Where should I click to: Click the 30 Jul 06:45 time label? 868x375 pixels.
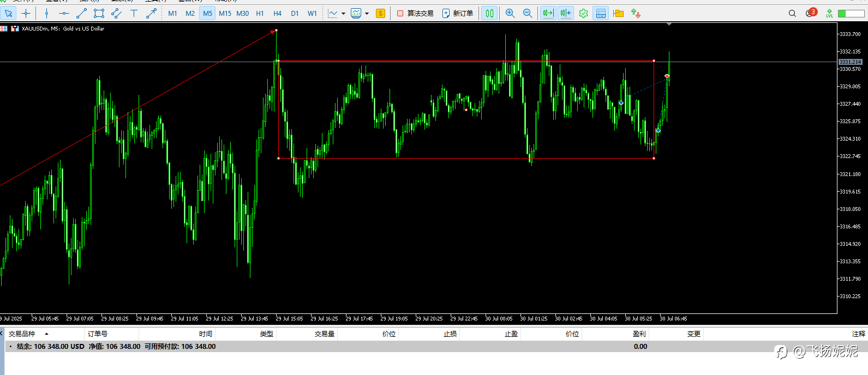673,318
